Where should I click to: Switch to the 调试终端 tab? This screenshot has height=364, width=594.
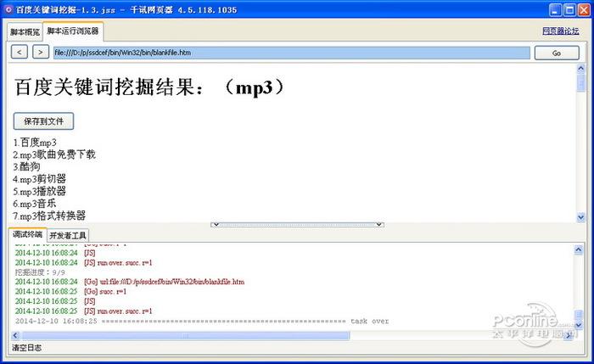(27, 234)
